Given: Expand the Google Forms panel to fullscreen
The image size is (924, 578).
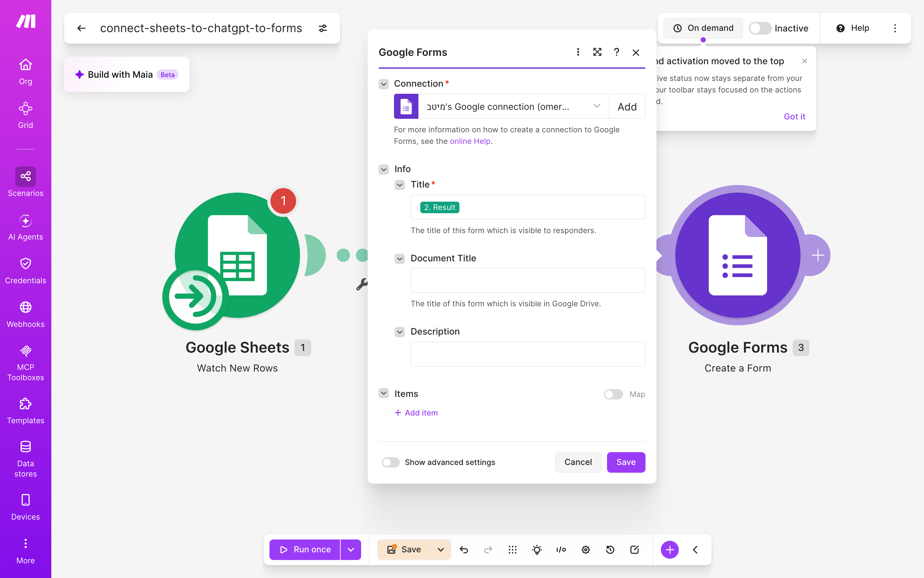Looking at the screenshot, I should pos(597,52).
